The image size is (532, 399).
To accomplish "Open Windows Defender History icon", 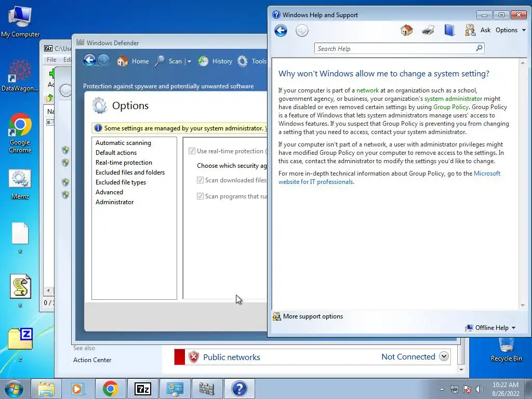I will [203, 61].
